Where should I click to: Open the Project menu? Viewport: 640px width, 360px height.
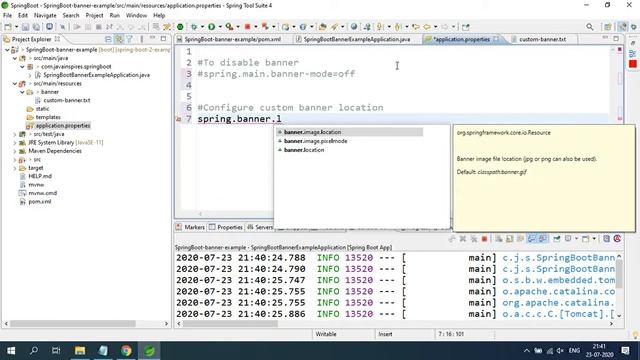click(94, 16)
